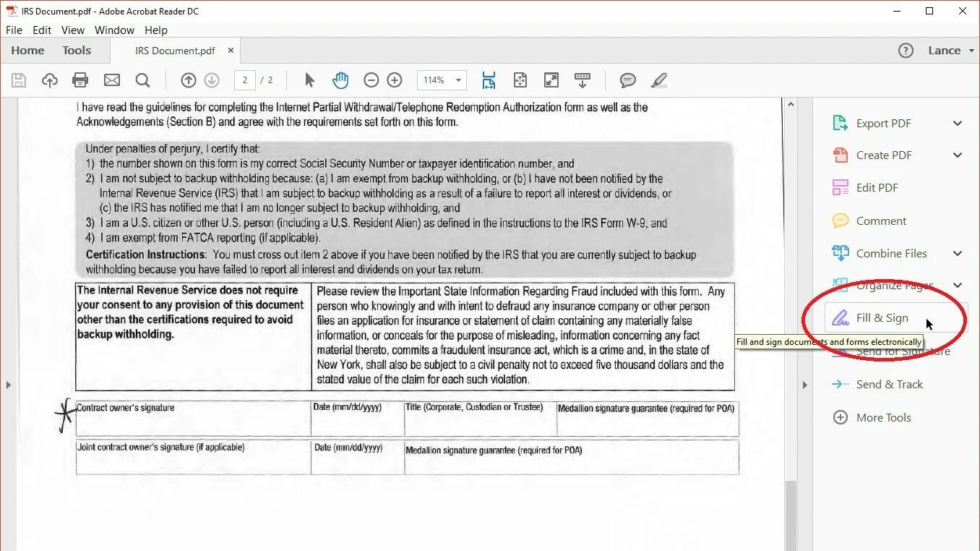
Task: Expand the Combine Files chevron
Action: pos(958,254)
